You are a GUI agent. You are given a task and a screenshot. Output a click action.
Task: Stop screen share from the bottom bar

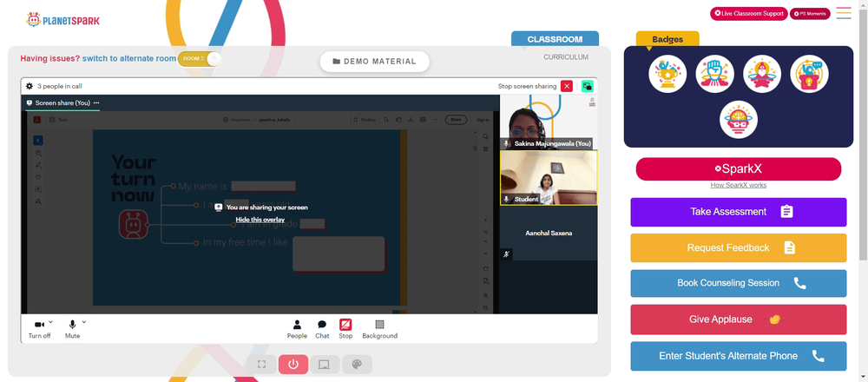[345, 329]
